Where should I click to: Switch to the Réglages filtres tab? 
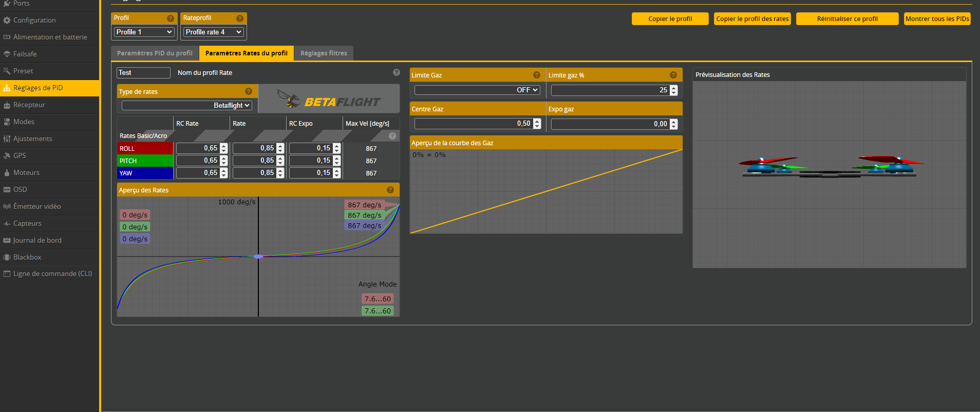(x=324, y=53)
